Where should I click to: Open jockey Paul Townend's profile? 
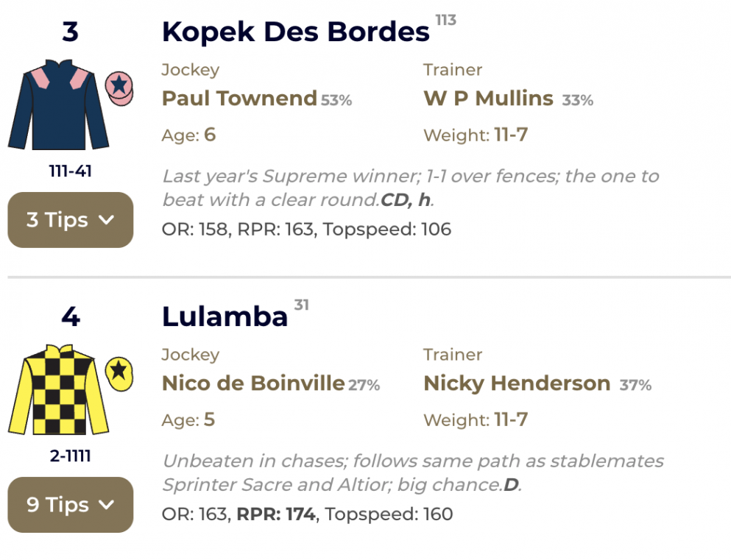pos(239,99)
